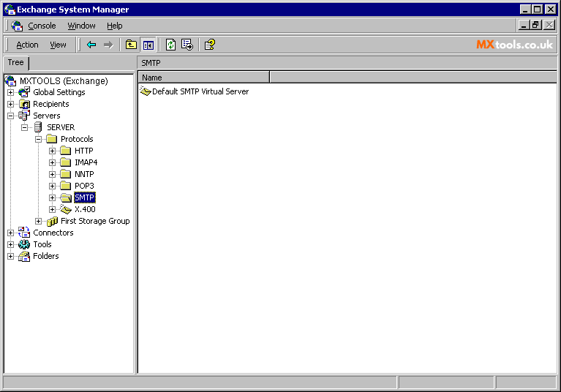The width and height of the screenshot is (561, 392).
Task: Expand the Tools node
Action: click(x=11, y=245)
